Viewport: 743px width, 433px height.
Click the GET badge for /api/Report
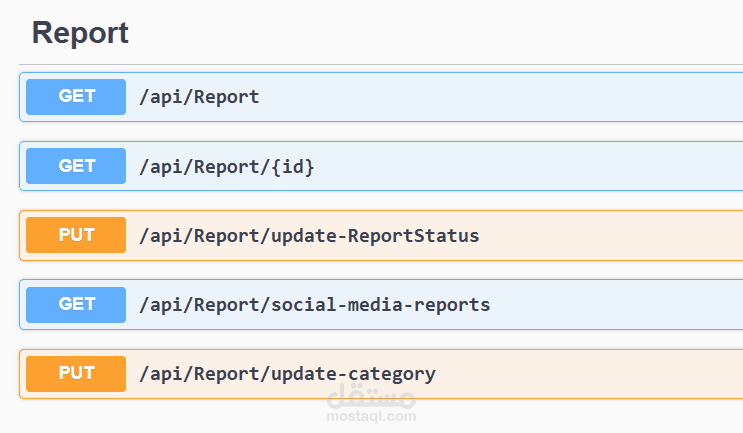click(76, 97)
